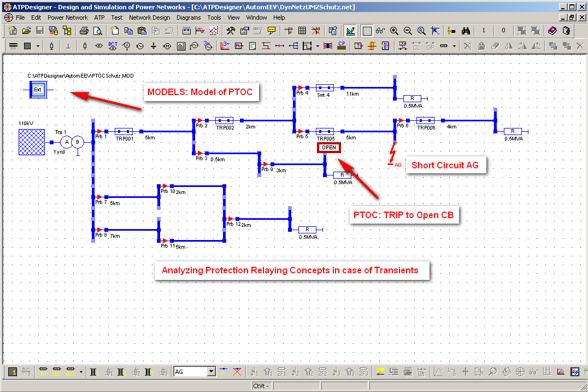The width and height of the screenshot is (588, 392).
Task: Insert a BCT transformer element
Action: 113,46
